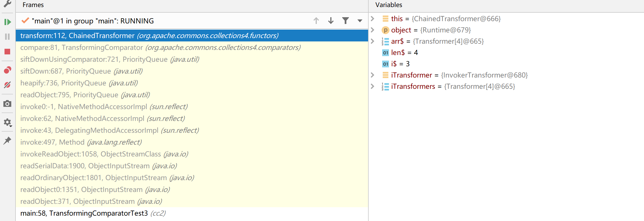Select frame invoke:497, Method
Viewport: 644px width, 221px height.
pyautogui.click(x=192, y=142)
